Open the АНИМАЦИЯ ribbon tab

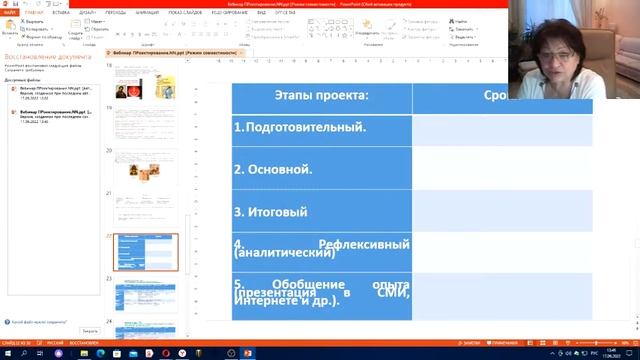tap(147, 13)
